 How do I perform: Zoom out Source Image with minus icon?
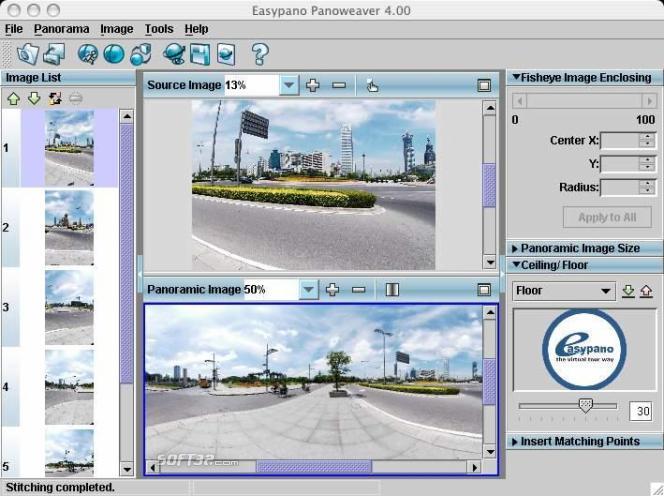[x=339, y=85]
